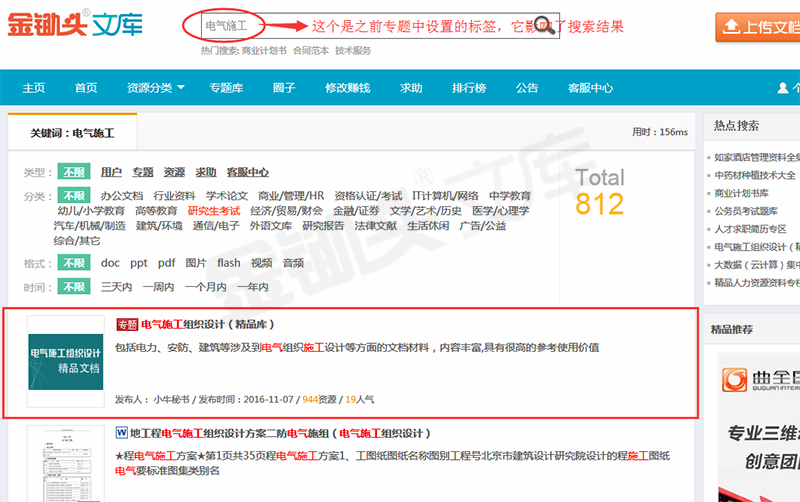The width and height of the screenshot is (800, 502).
Task: Click the user icon right of 客服中心
Action: click(x=787, y=88)
